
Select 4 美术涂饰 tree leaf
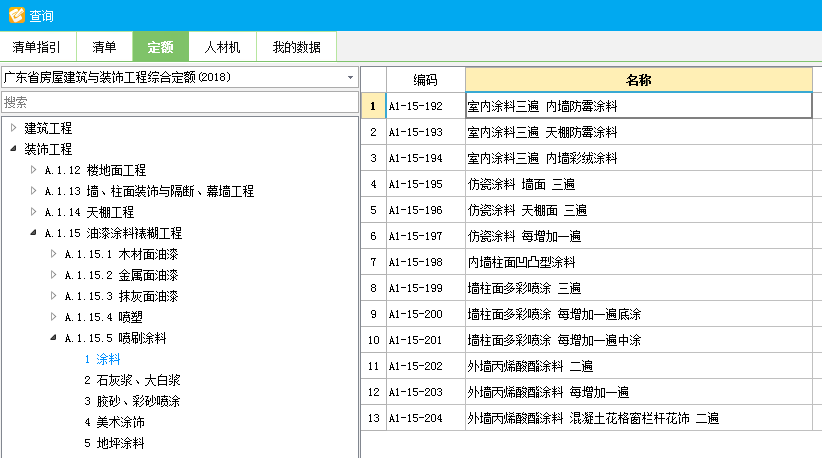[114, 422]
